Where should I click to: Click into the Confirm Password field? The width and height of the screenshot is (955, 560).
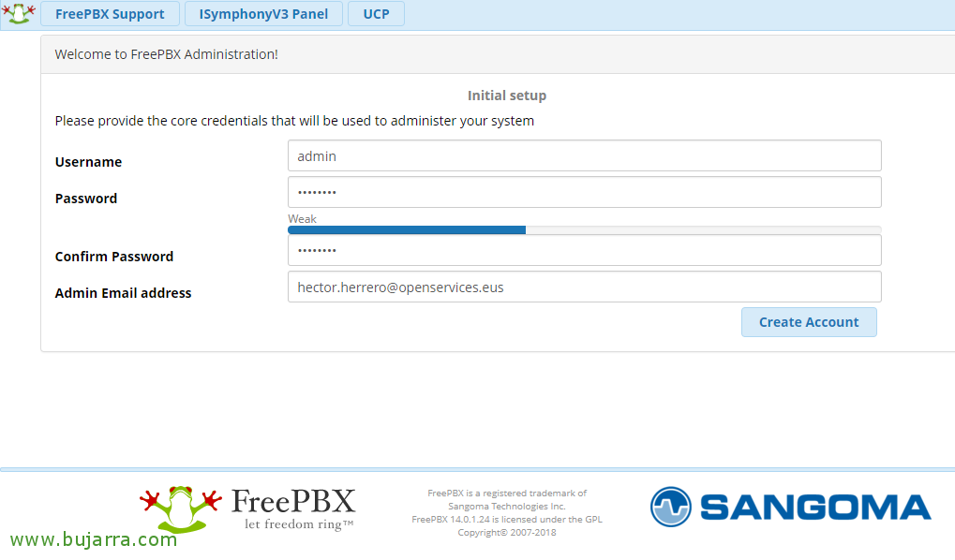[x=585, y=250]
